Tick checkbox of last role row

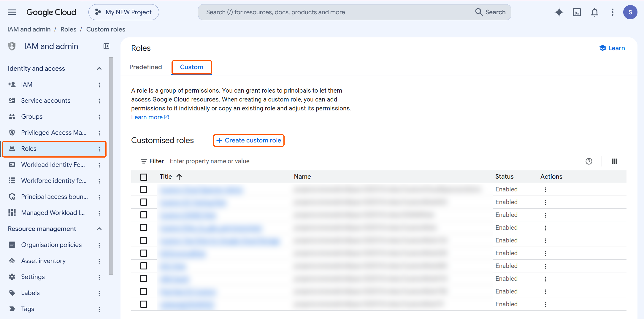pyautogui.click(x=144, y=304)
